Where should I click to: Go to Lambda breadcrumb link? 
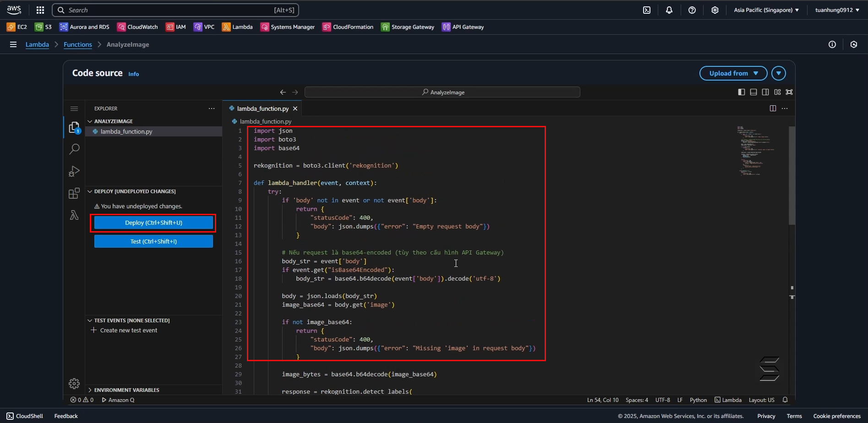(x=37, y=44)
